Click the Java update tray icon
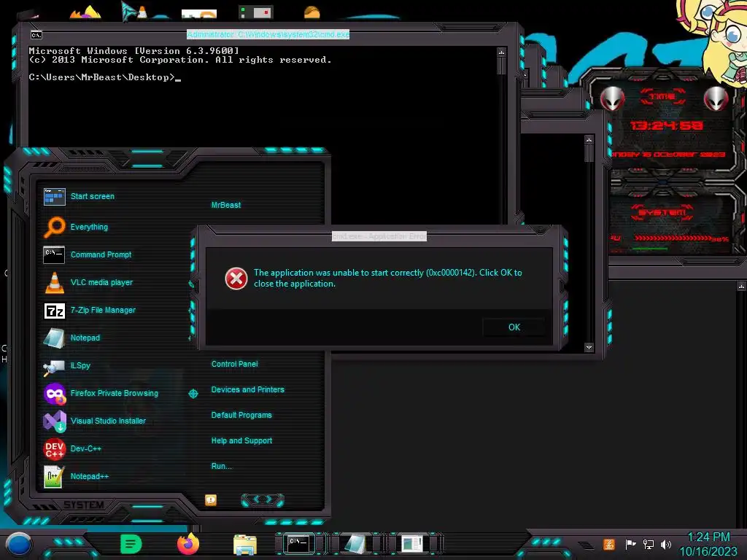747x560 pixels. coord(609,544)
